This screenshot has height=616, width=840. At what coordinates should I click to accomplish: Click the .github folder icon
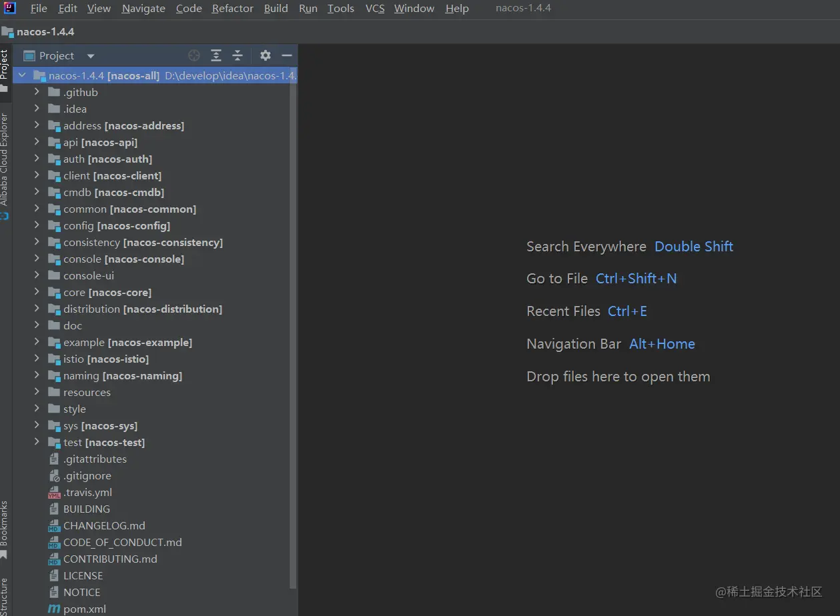(x=54, y=92)
